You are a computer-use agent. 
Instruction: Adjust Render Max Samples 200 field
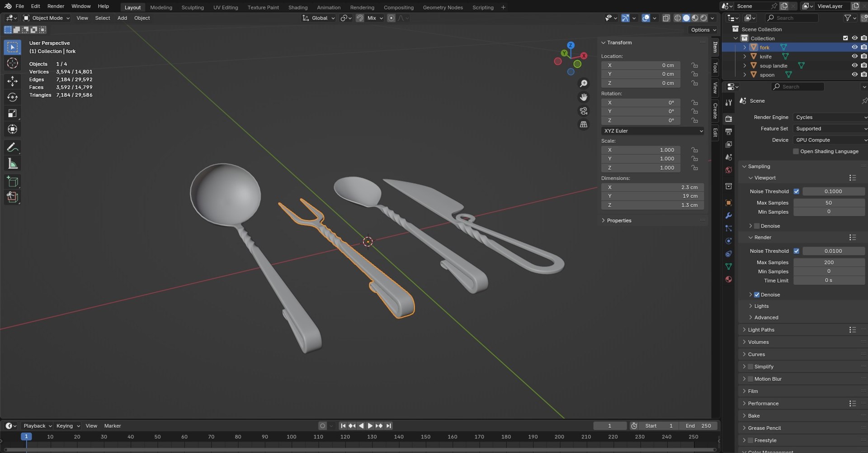[829, 262]
